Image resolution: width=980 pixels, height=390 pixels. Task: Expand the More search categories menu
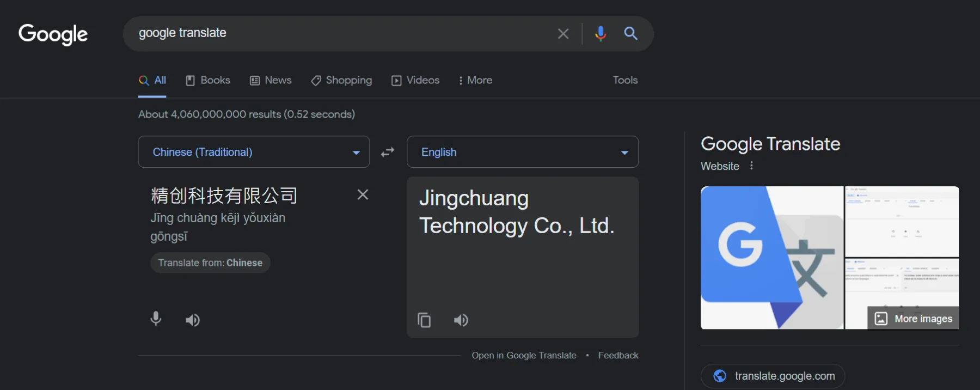(475, 81)
